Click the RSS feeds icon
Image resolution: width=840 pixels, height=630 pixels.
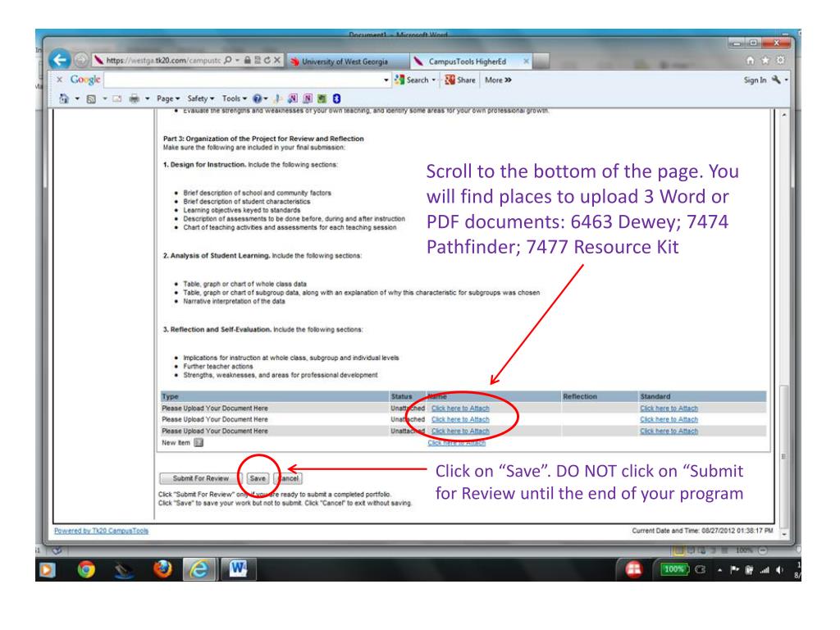coord(91,98)
